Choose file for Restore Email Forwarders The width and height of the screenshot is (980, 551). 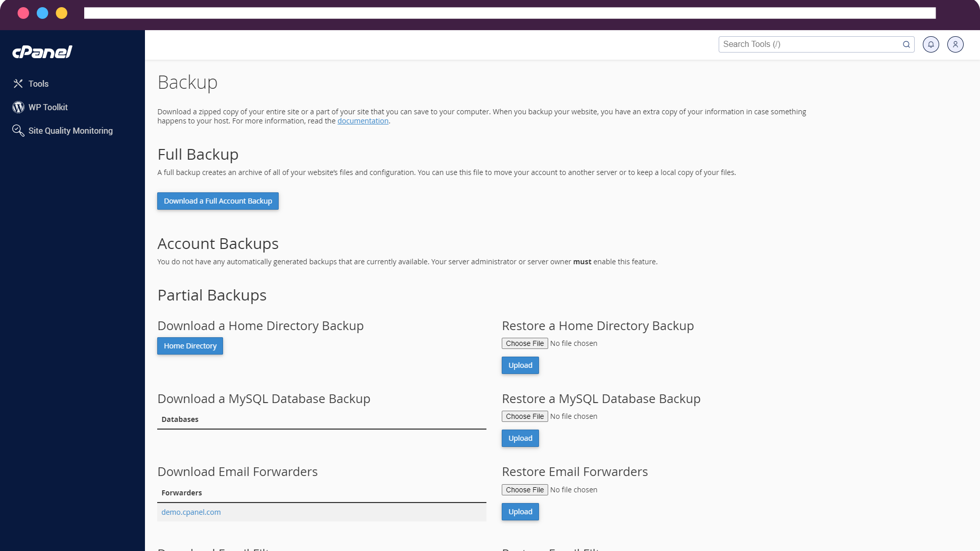tap(524, 489)
